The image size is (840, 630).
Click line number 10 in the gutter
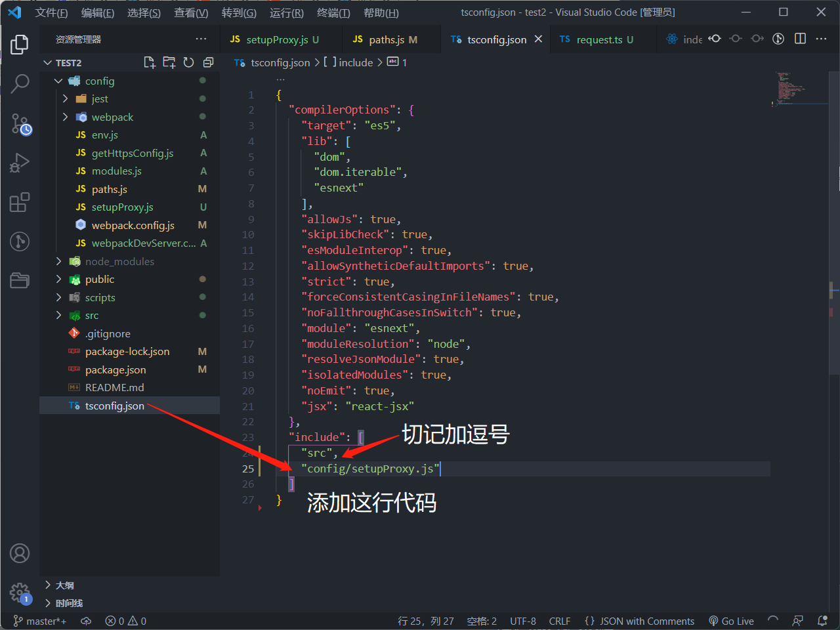point(247,234)
